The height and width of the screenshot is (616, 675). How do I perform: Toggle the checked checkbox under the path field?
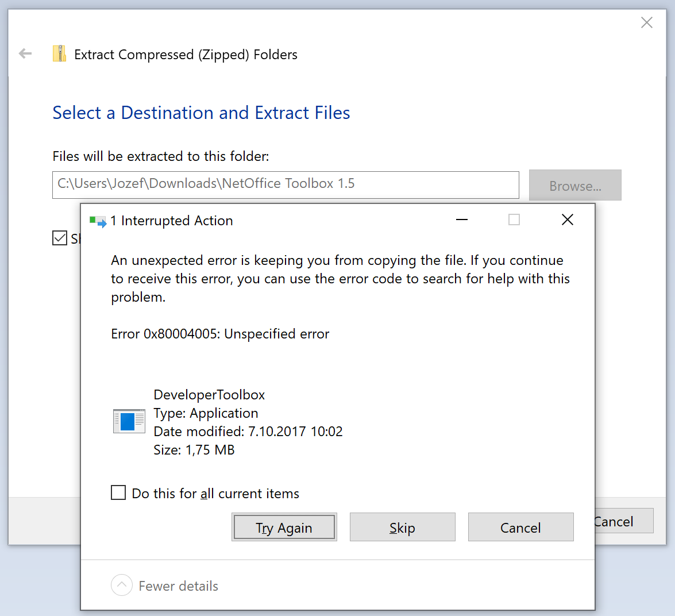(60, 238)
